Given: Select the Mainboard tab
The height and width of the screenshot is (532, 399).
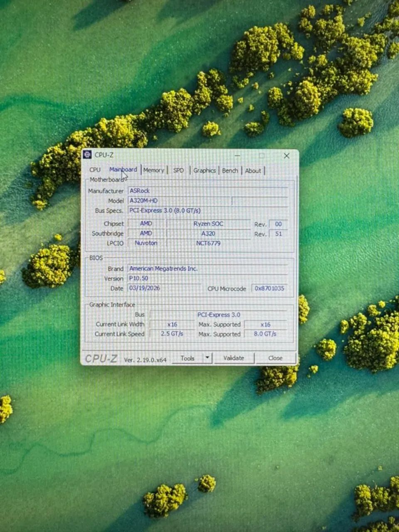Looking at the screenshot, I should (x=123, y=170).
